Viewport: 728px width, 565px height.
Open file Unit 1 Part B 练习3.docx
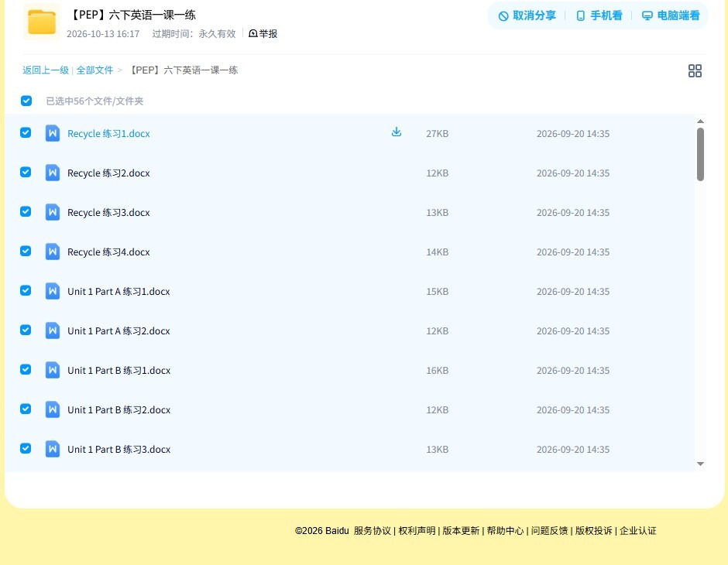point(118,449)
